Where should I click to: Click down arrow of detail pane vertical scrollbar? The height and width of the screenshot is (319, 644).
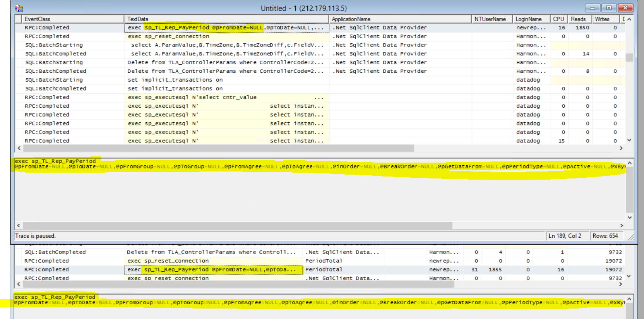630,218
